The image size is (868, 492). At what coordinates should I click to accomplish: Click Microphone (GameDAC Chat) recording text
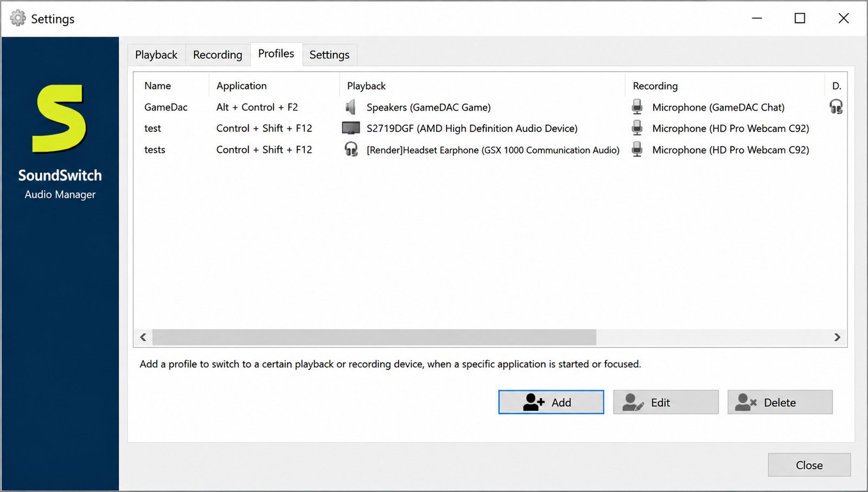tap(718, 107)
